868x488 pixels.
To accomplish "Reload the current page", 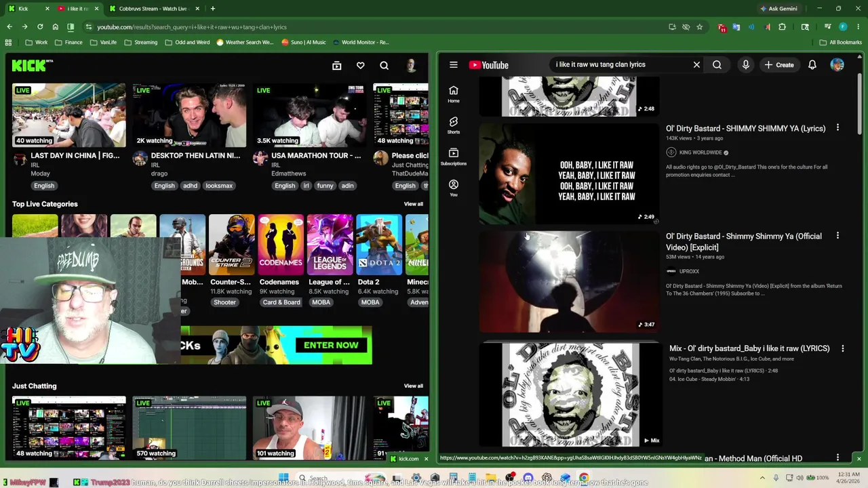I will [x=40, y=27].
